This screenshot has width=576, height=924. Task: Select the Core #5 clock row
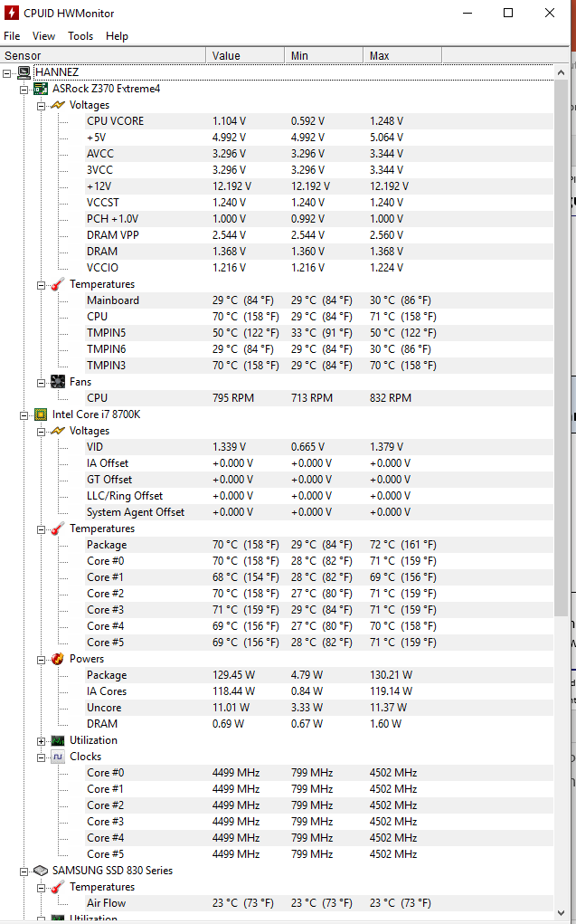(x=318, y=854)
